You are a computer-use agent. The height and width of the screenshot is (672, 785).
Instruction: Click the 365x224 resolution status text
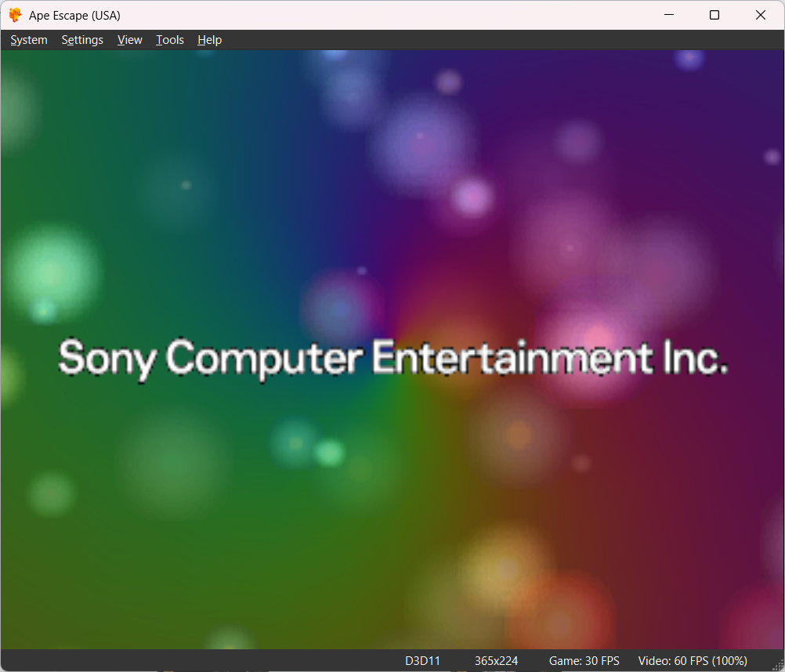coord(496,661)
